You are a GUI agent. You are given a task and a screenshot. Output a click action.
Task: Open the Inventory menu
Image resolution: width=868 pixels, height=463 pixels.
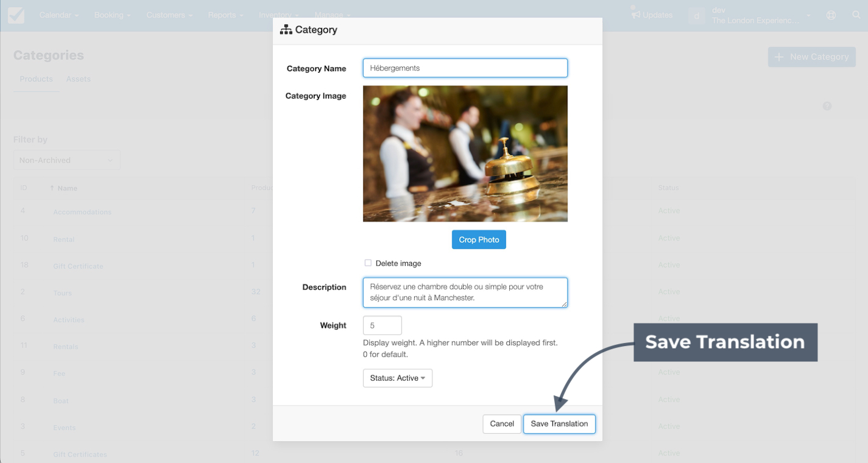pyautogui.click(x=278, y=15)
